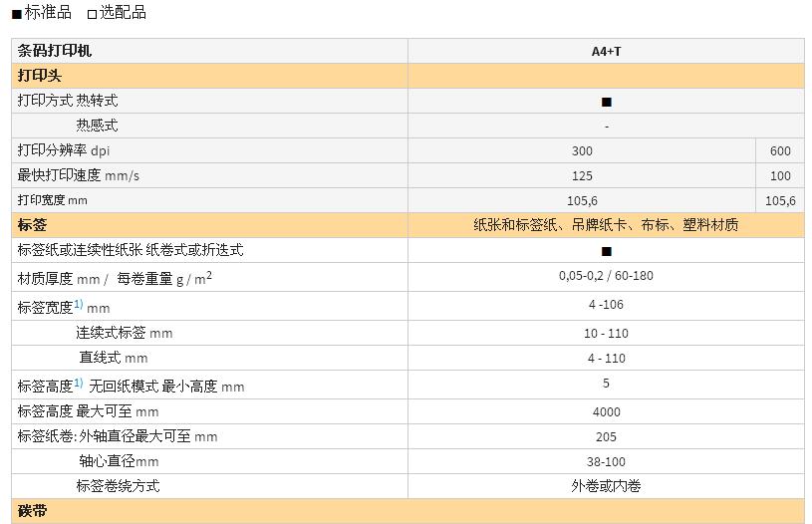Select the 连续式标签 mm label
This screenshot has height=524, width=812.
(125, 333)
